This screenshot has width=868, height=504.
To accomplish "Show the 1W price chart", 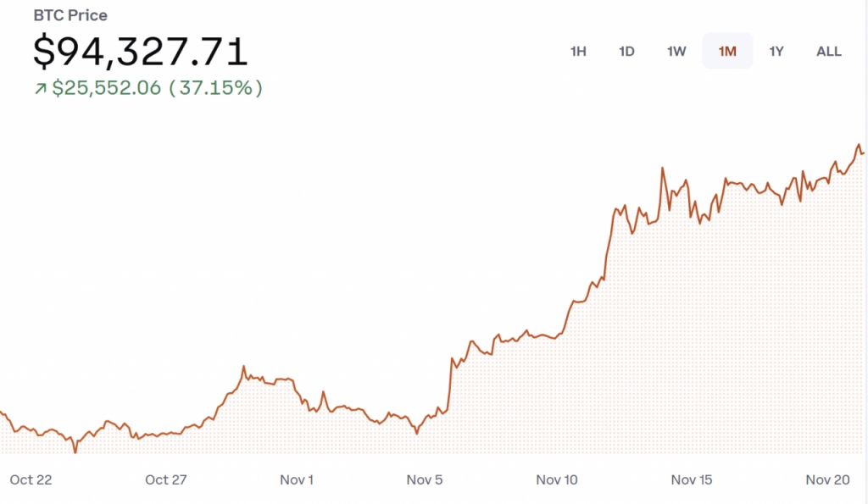I will 676,52.
